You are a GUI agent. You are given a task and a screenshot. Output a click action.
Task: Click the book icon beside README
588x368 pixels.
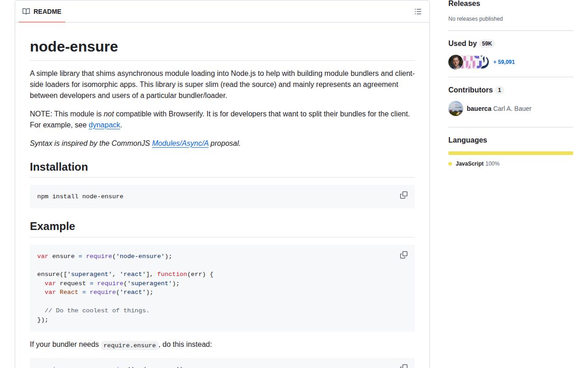pos(26,11)
